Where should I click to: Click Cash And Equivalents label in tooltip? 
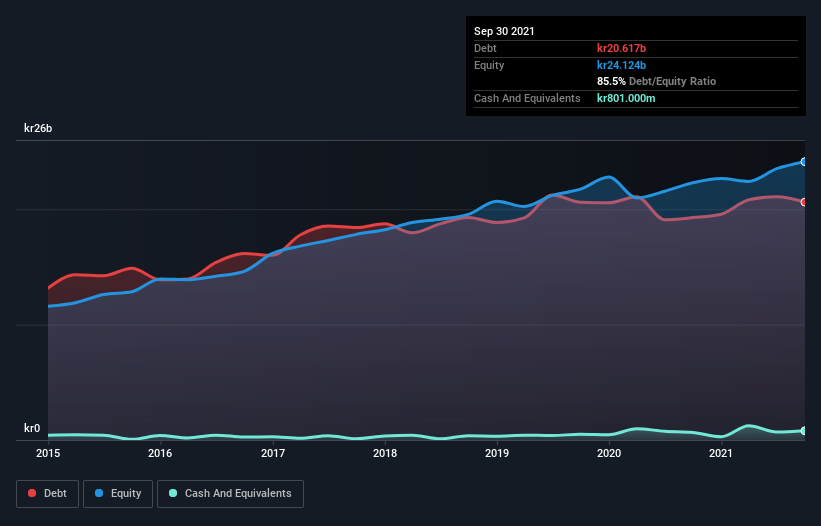(x=527, y=98)
